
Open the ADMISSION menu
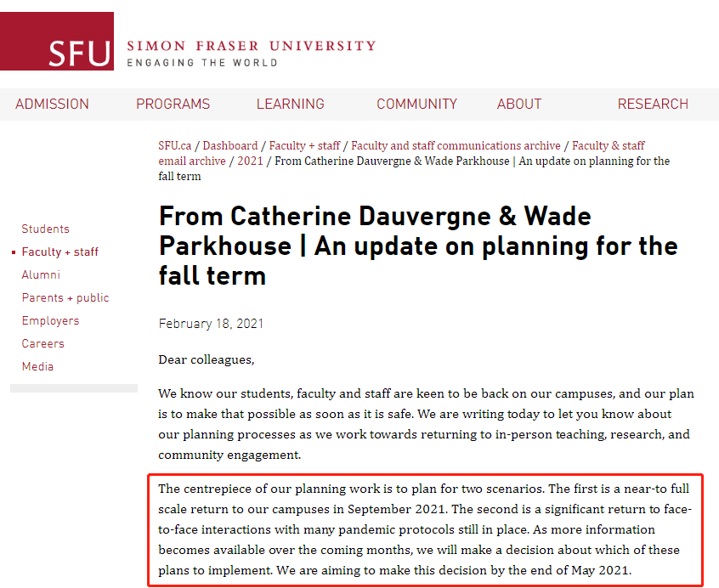pyautogui.click(x=52, y=104)
